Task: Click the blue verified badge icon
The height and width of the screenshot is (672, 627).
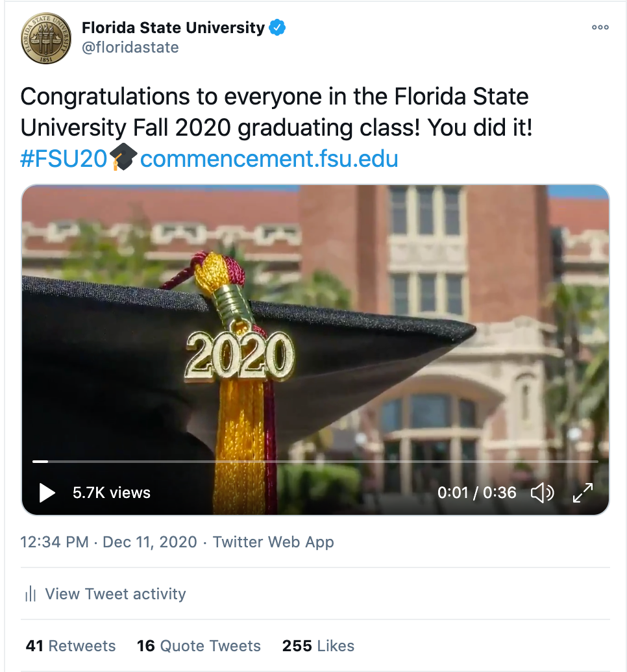Action: 278,28
